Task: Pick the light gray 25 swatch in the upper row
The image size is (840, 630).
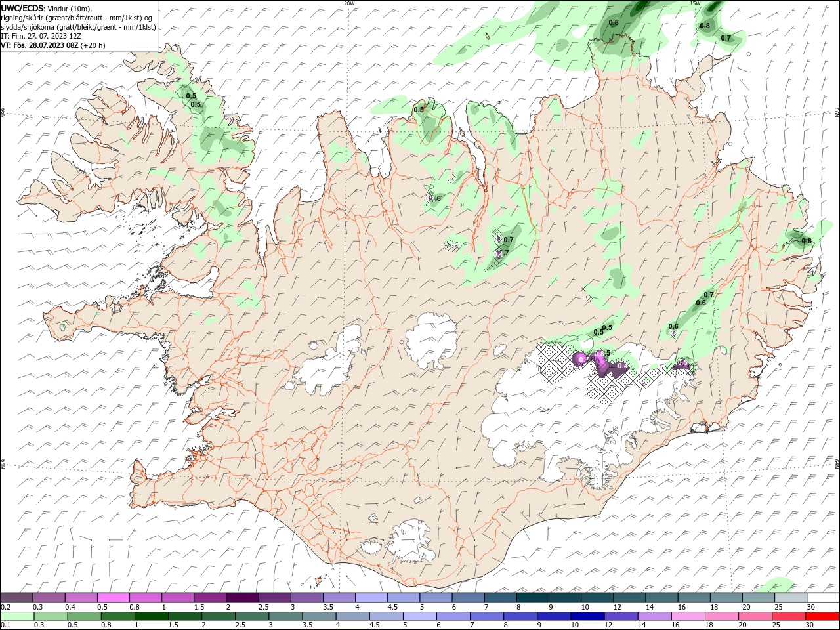Action: coord(791,598)
